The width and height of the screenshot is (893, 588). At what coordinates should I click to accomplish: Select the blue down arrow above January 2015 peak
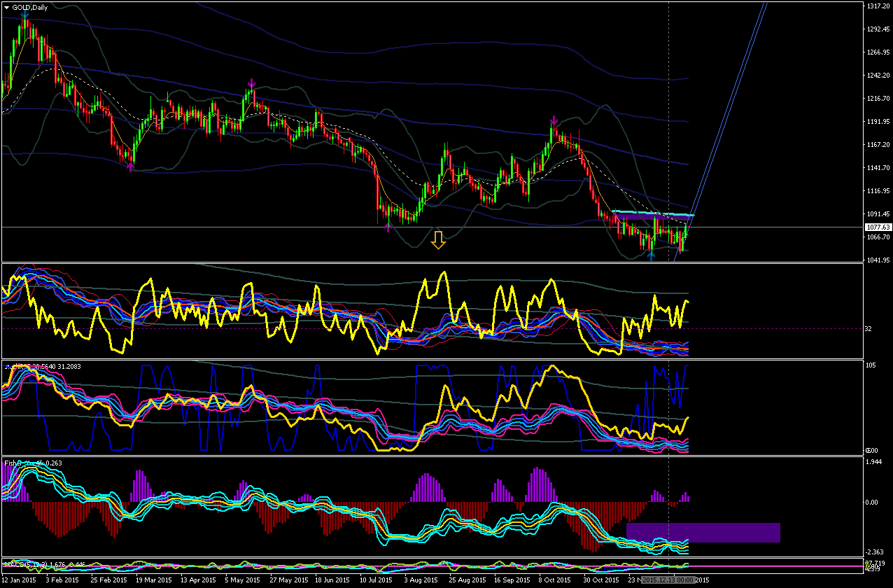click(x=25, y=14)
